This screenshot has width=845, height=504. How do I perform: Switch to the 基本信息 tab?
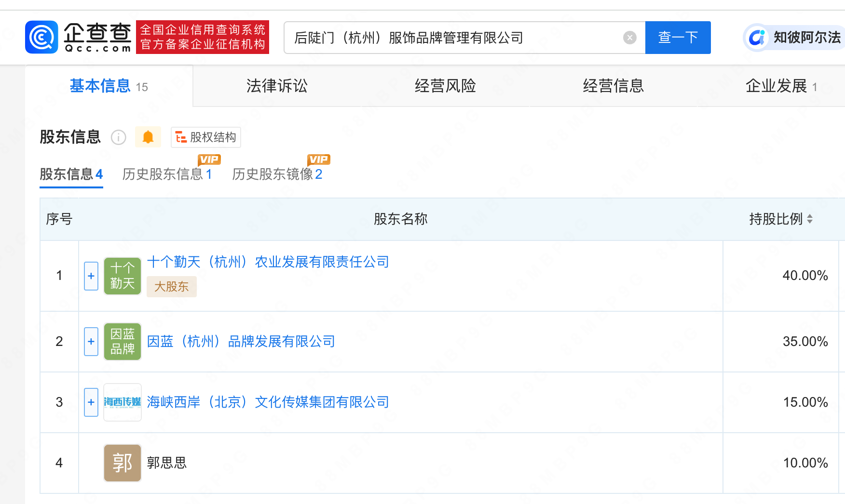pos(109,86)
